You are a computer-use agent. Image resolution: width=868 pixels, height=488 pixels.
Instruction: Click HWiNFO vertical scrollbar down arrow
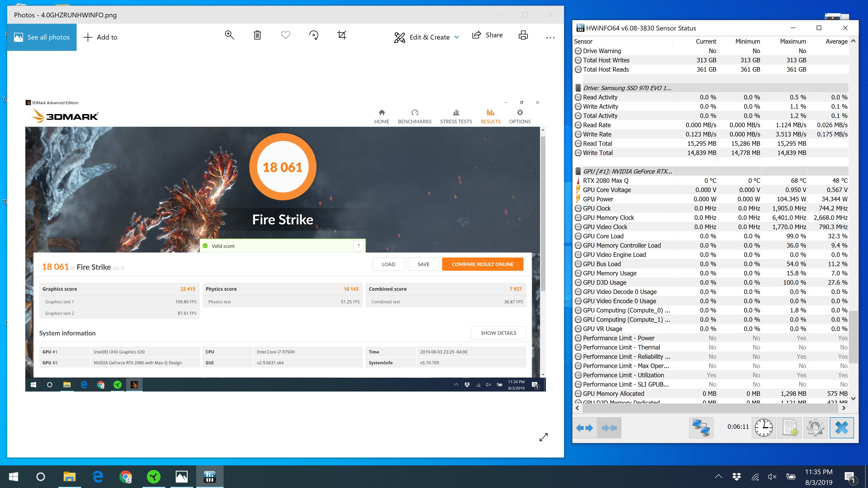click(853, 398)
